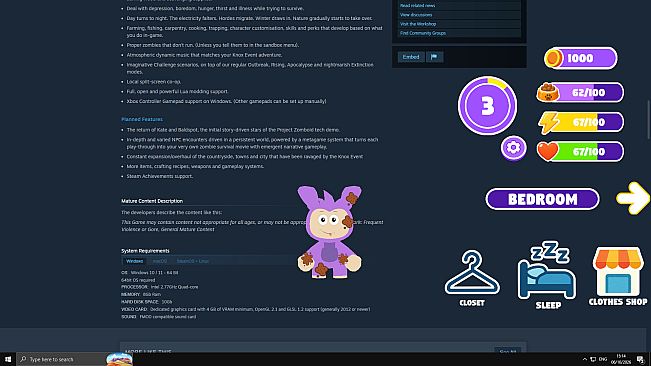This screenshot has width=651, height=366.
Task: Open the Visit the Workshop link
Action: click(x=418, y=24)
